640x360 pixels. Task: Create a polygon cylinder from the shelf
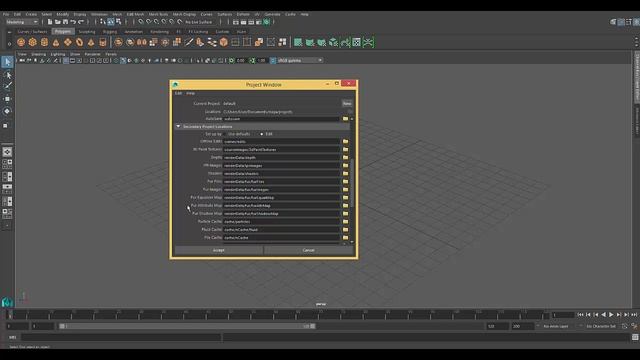(44, 42)
